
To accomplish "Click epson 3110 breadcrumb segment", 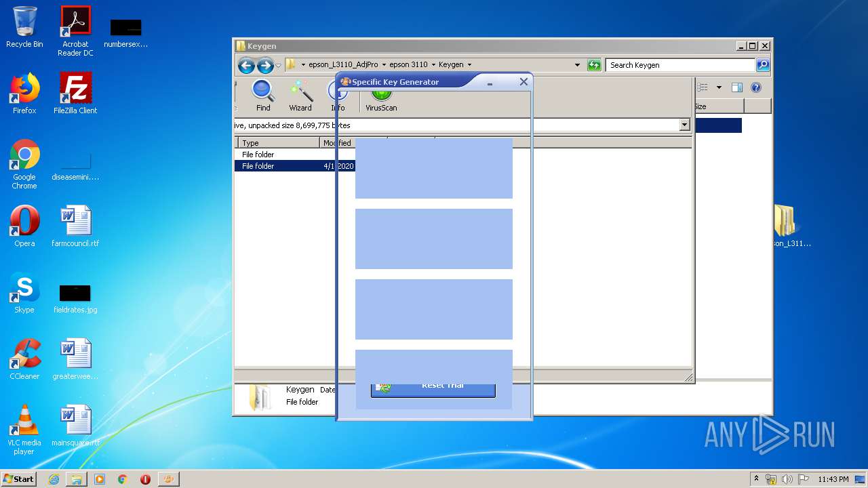I will tap(408, 65).
